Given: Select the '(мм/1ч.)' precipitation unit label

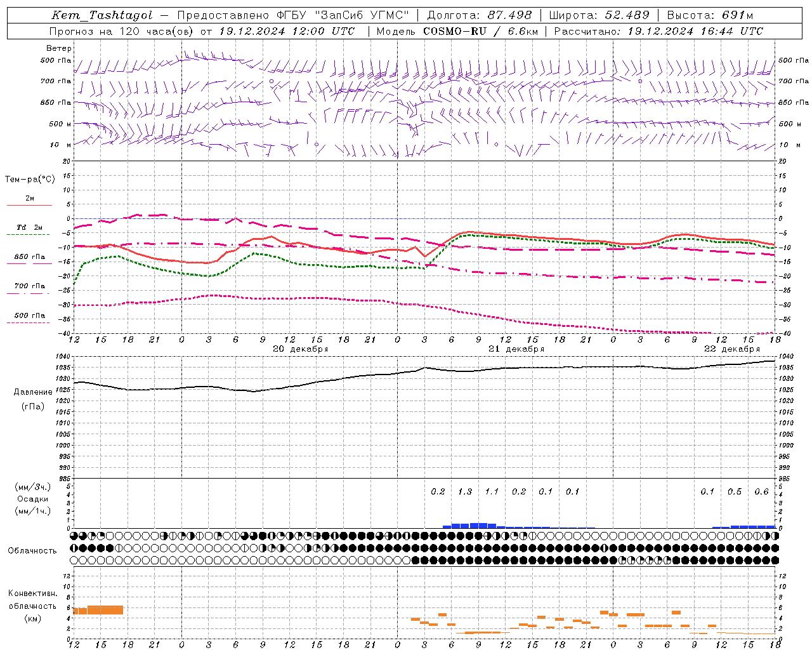Looking at the screenshot, I should (x=33, y=511).
